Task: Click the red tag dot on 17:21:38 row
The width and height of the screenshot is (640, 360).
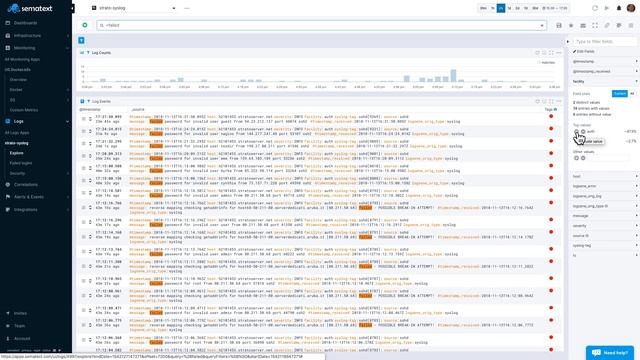Action: 551,116
